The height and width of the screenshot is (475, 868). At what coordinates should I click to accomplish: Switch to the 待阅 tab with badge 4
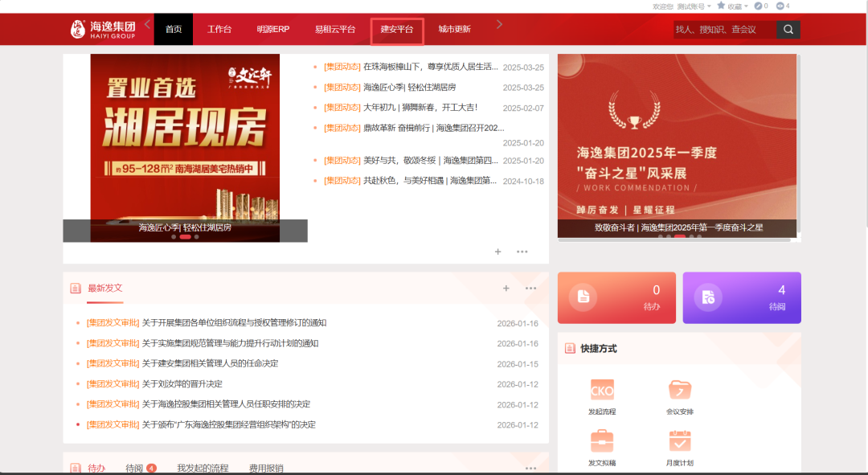click(x=141, y=468)
